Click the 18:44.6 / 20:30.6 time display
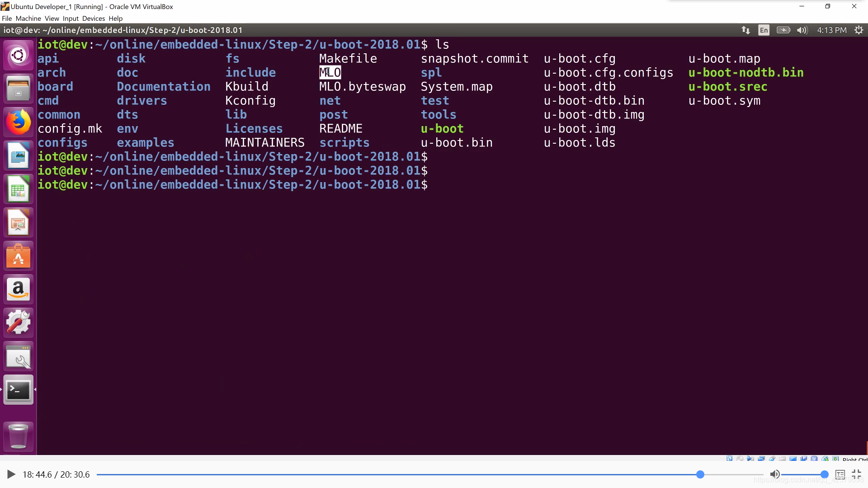Image resolution: width=868 pixels, height=488 pixels. [56, 474]
